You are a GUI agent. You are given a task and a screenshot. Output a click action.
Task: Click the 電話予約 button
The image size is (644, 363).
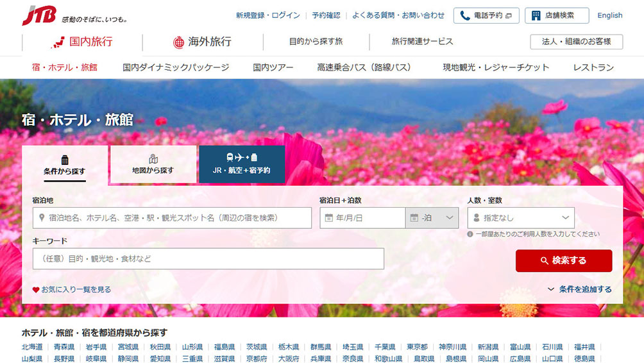[x=486, y=15]
